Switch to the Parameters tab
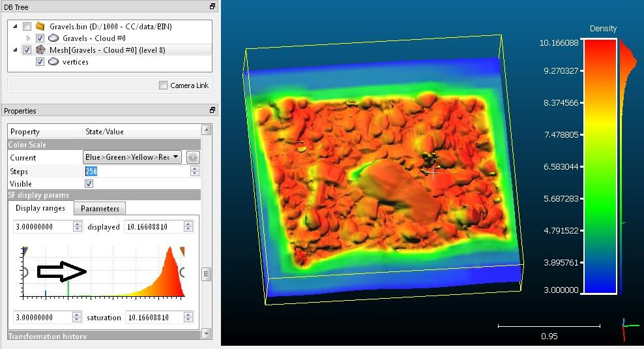This screenshot has width=644, height=349. point(100,209)
